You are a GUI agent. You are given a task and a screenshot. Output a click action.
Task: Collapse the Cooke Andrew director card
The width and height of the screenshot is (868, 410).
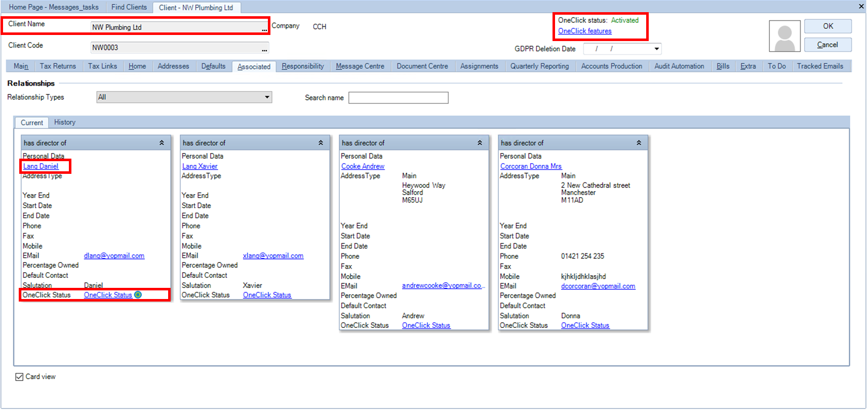point(480,143)
